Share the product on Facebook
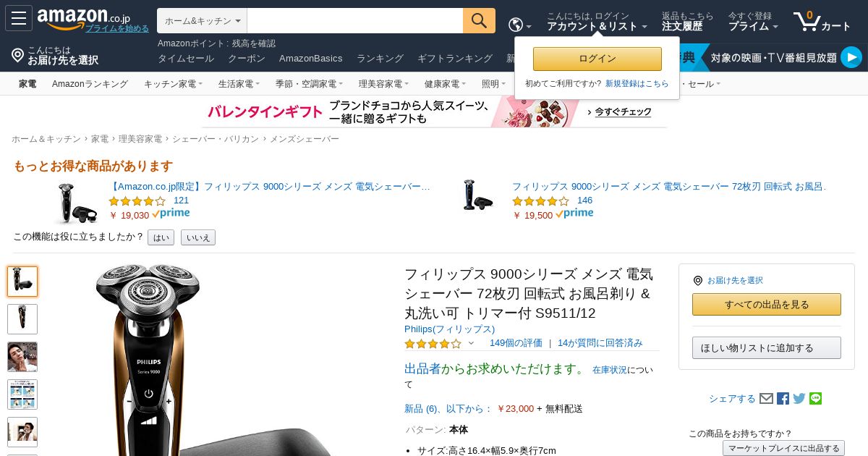 click(x=783, y=399)
